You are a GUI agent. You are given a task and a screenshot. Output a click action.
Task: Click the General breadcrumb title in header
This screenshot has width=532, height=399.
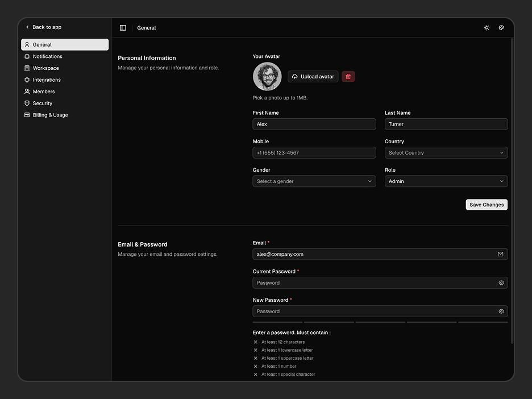[x=147, y=28]
